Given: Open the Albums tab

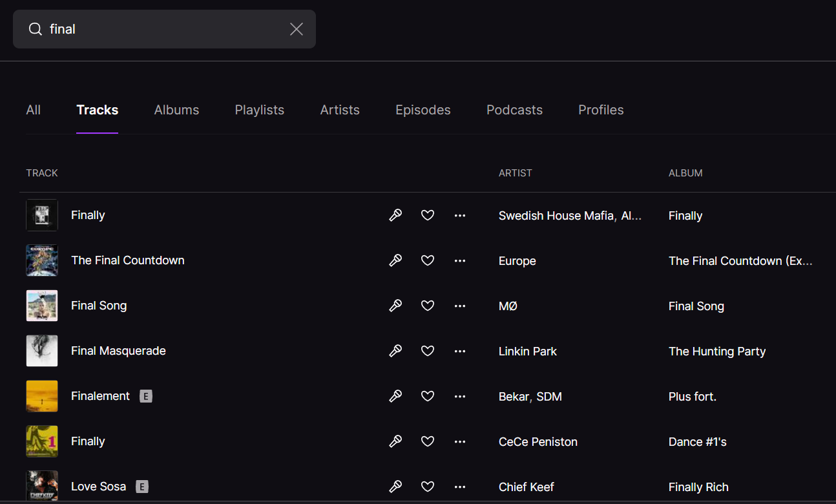Looking at the screenshot, I should tap(176, 110).
